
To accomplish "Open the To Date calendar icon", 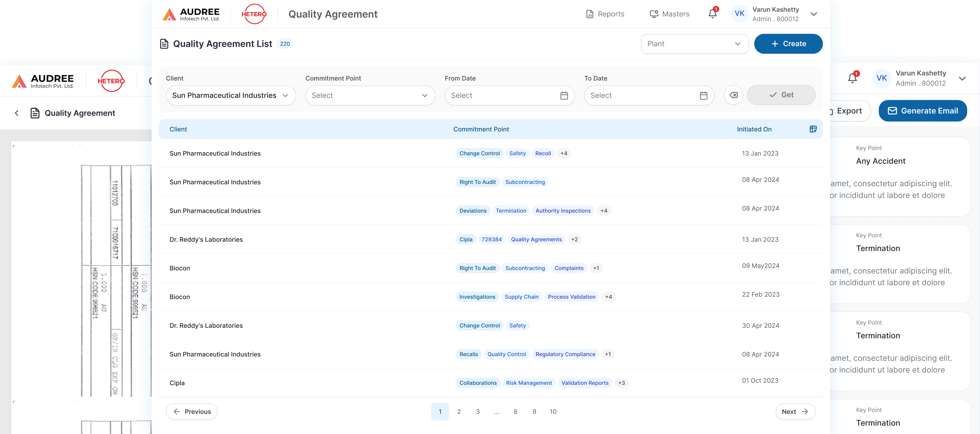I will (703, 95).
